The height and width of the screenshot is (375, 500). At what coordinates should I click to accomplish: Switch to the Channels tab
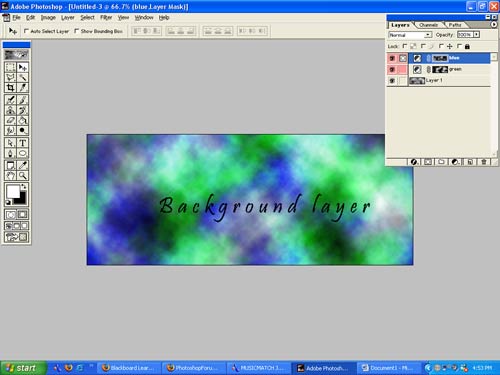[x=428, y=25]
